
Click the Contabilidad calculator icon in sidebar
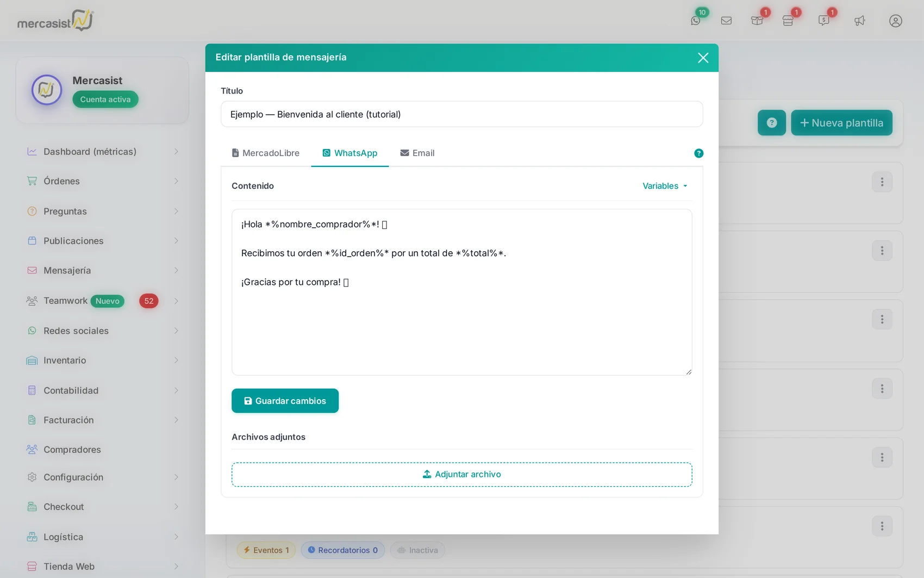[x=32, y=390]
